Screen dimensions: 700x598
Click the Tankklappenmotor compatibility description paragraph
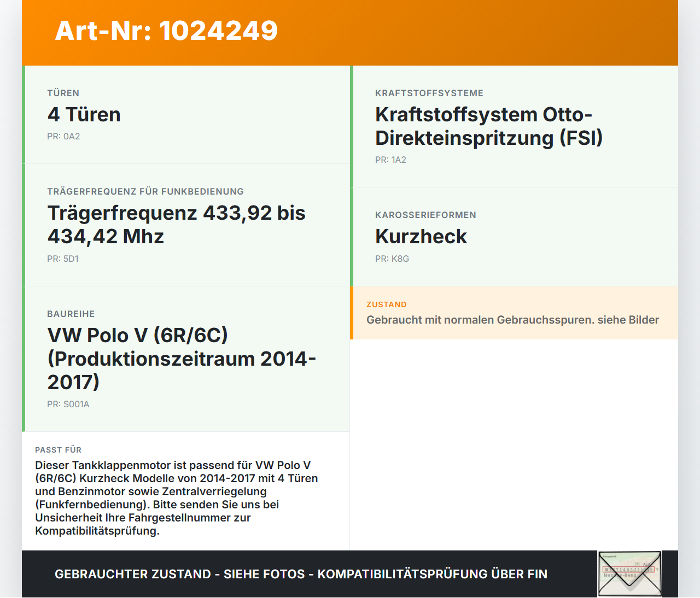177,498
